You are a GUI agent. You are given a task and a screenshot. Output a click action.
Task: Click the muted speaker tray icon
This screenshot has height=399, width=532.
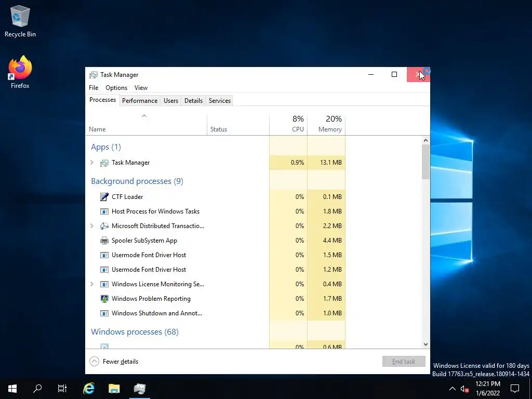point(464,389)
